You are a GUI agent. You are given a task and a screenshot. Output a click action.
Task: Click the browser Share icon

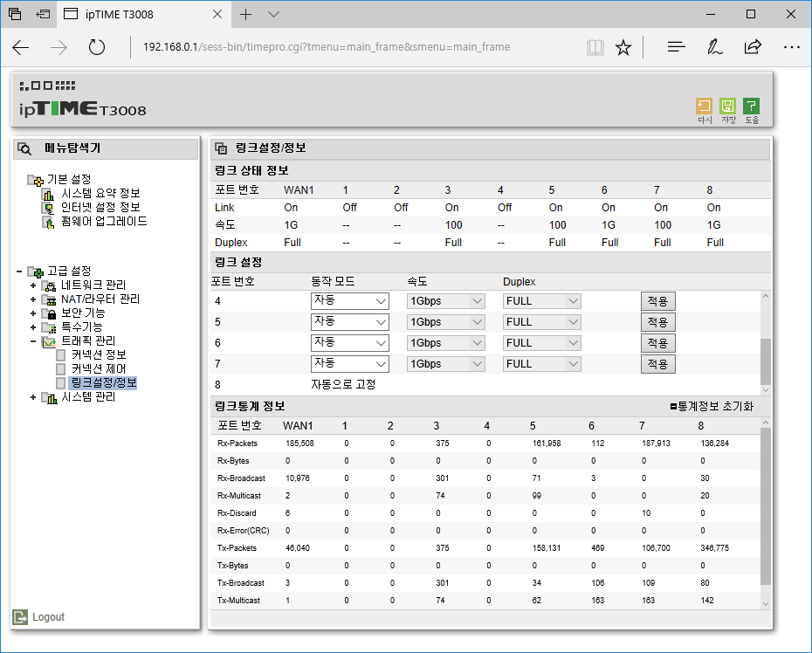753,47
